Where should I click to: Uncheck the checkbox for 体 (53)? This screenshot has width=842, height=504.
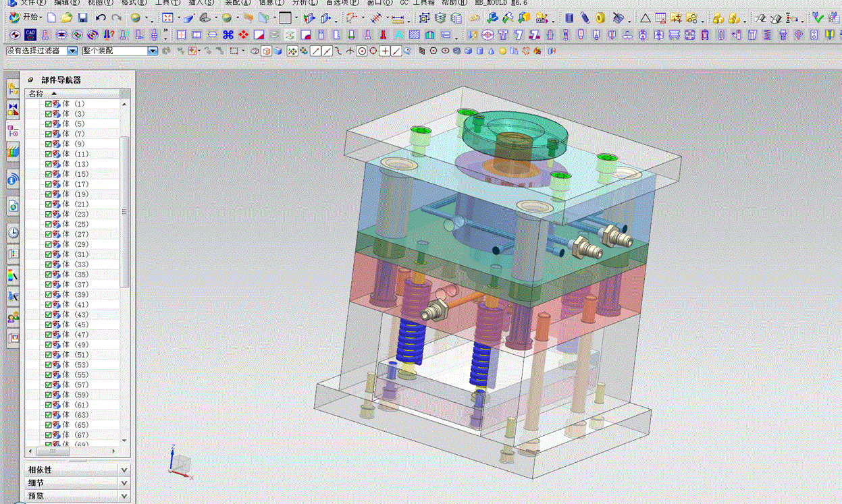(x=49, y=364)
